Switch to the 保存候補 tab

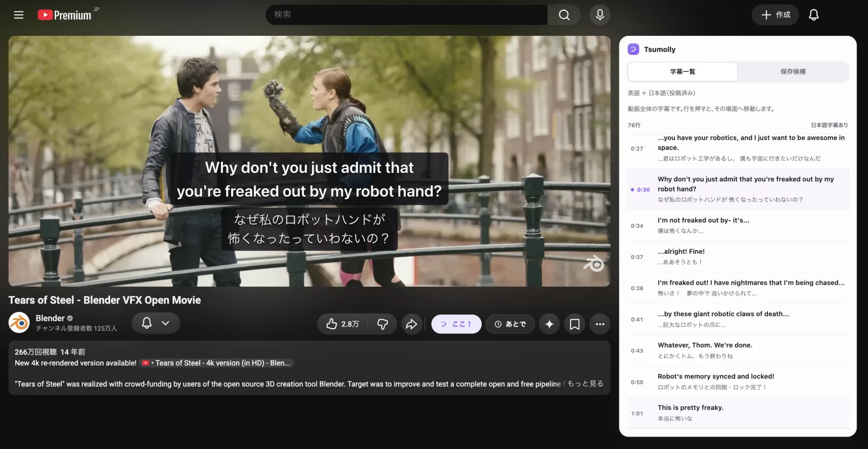click(x=793, y=72)
